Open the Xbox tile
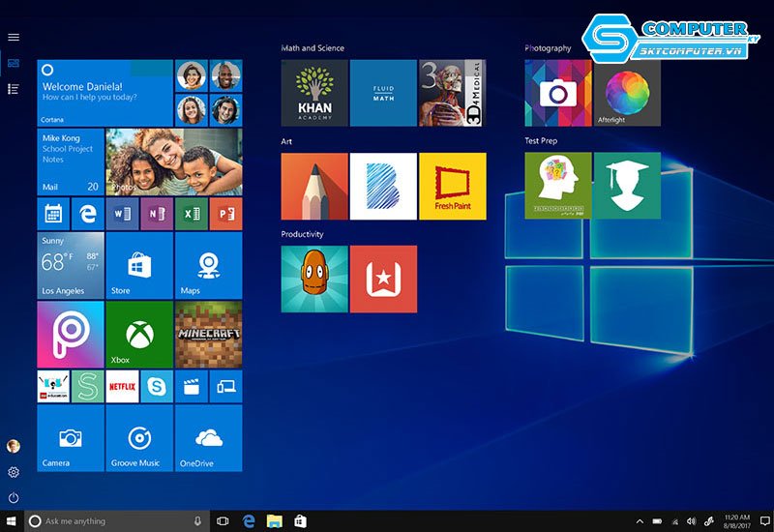774x532 pixels. pyautogui.click(x=139, y=335)
